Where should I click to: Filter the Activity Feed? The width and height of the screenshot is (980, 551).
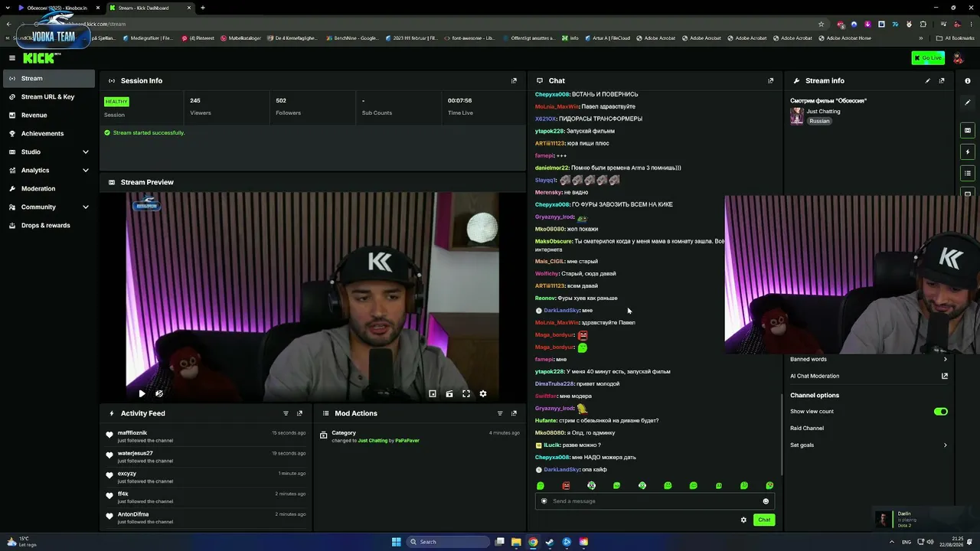tap(286, 413)
